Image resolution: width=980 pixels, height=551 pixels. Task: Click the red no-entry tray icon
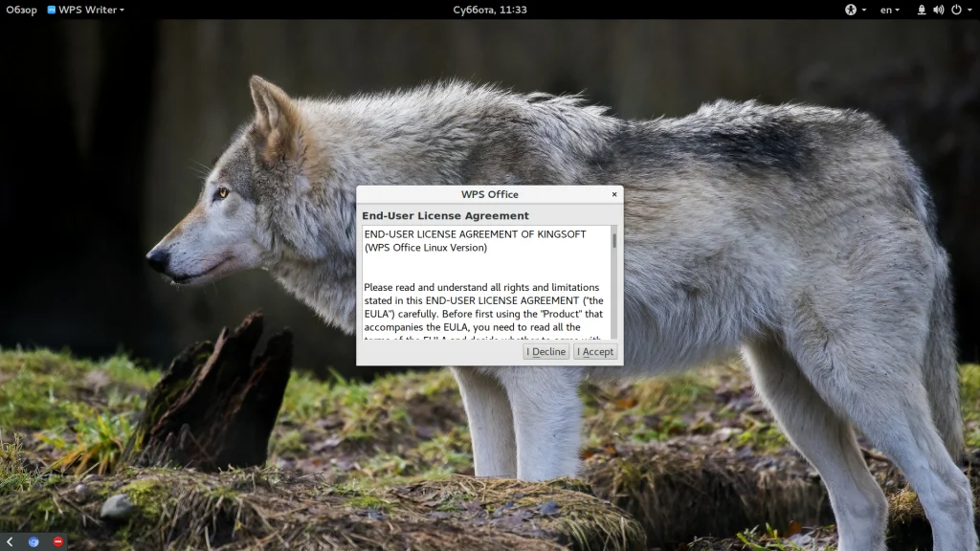point(58,541)
